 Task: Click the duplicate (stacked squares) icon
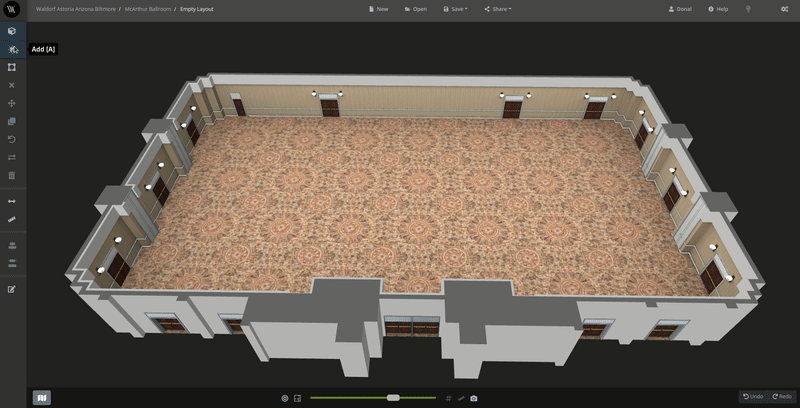[x=12, y=121]
